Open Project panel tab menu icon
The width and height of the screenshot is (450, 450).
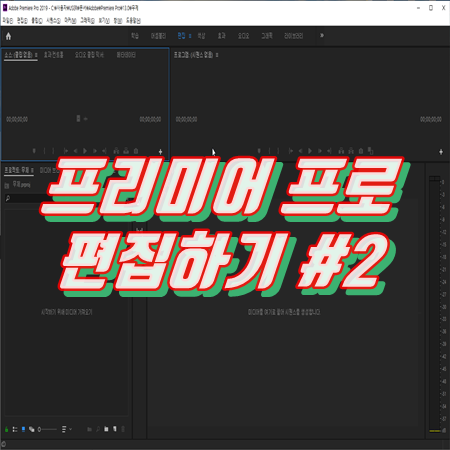[x=32, y=170]
